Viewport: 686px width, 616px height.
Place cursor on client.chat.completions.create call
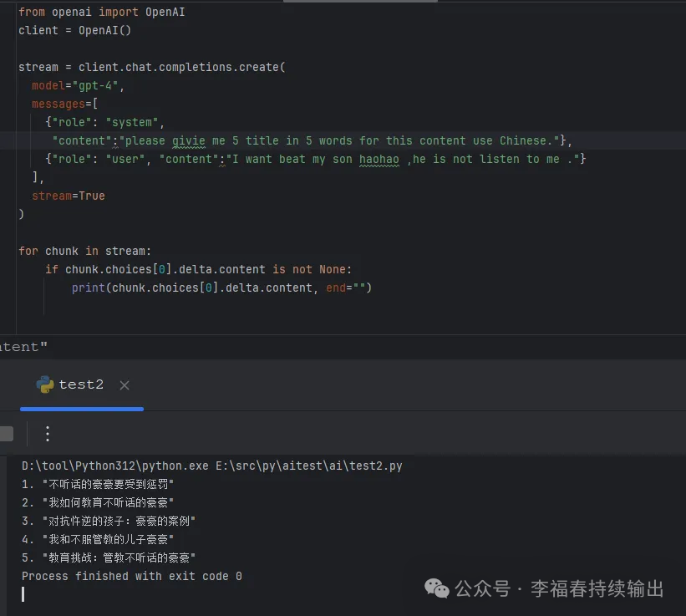point(181,68)
